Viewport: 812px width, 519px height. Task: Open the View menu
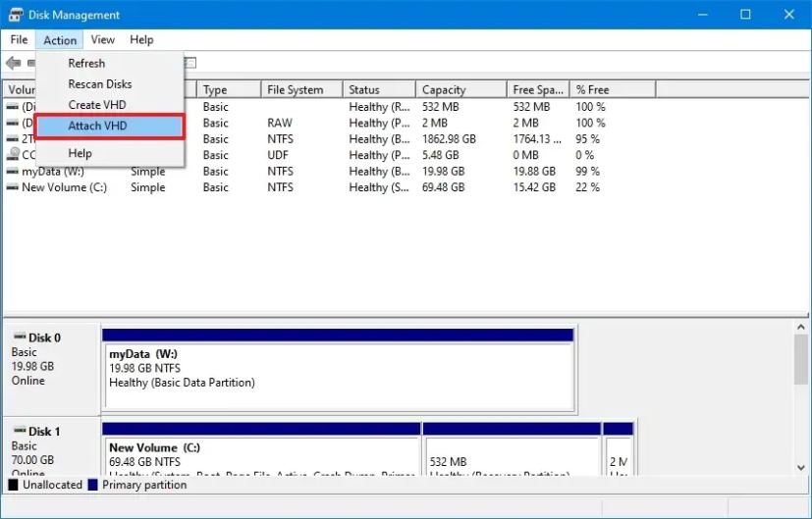pos(103,40)
